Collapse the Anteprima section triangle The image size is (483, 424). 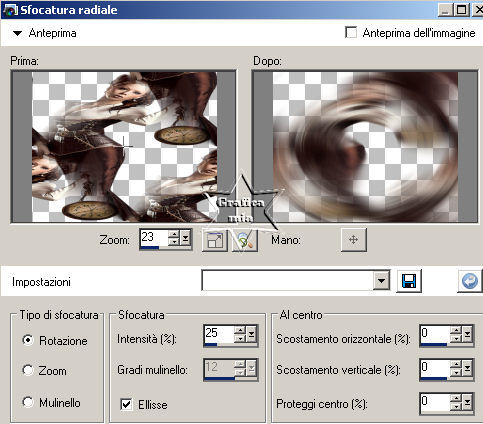(17, 33)
